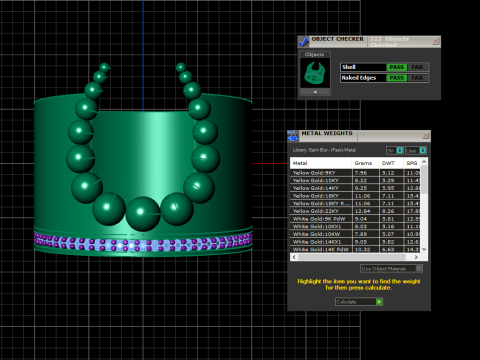The width and height of the screenshot is (480, 360).
Task: Click FAIL for Naked Edges check
Action: [x=418, y=78]
